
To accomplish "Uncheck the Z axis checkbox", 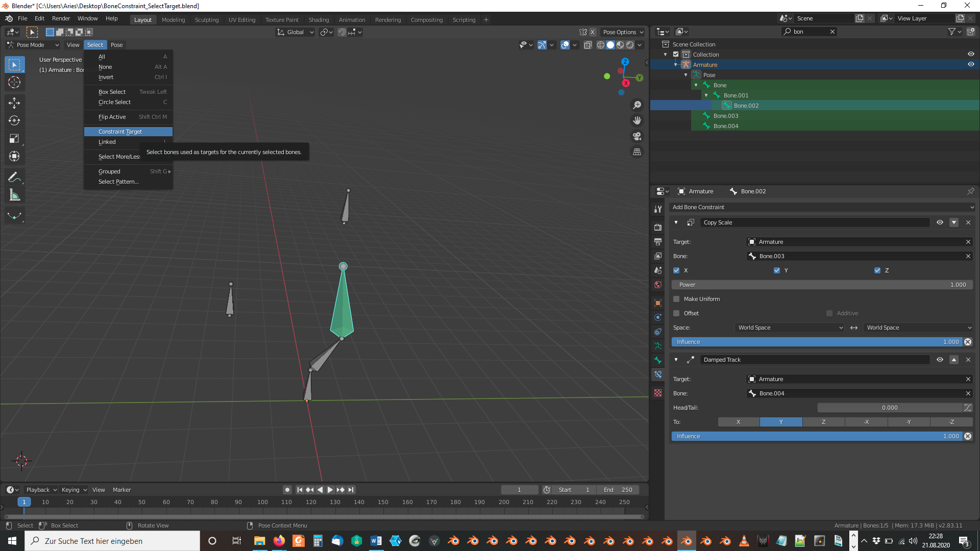I will tap(877, 270).
